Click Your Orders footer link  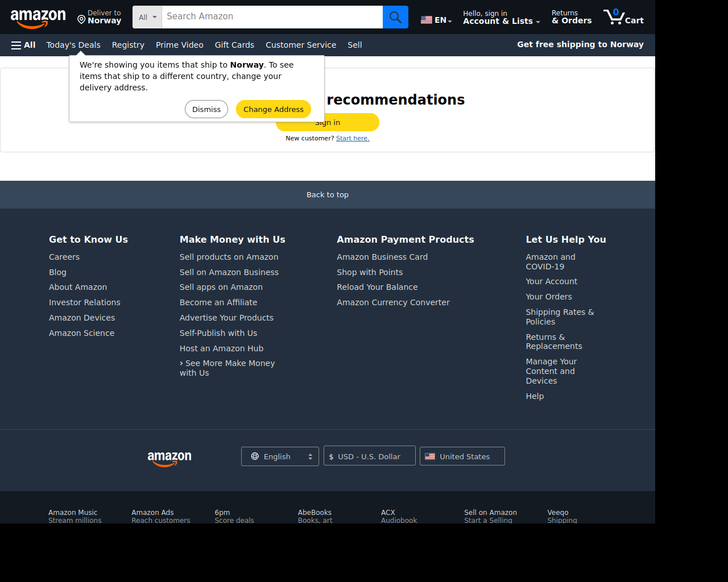pyautogui.click(x=549, y=297)
